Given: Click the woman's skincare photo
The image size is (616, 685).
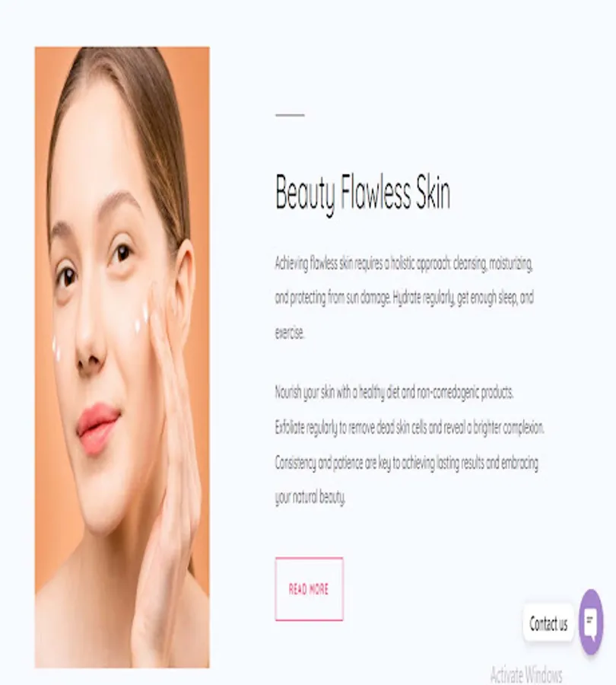Looking at the screenshot, I should [122, 357].
